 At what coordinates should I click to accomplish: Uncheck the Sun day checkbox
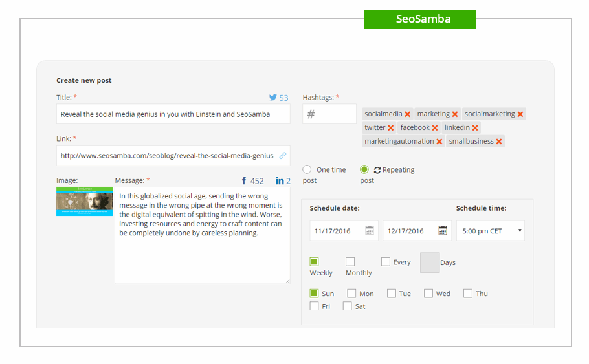314,293
